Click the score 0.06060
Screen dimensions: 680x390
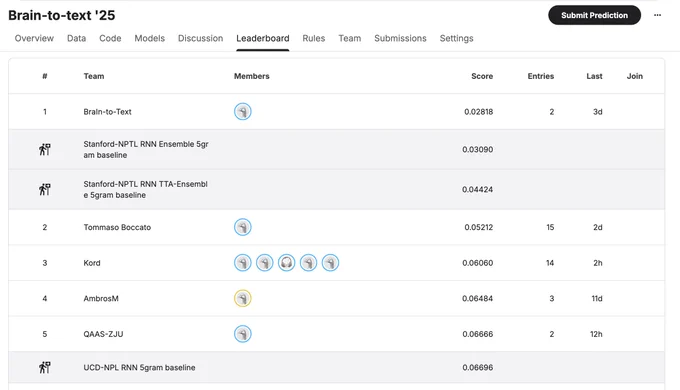pos(477,262)
